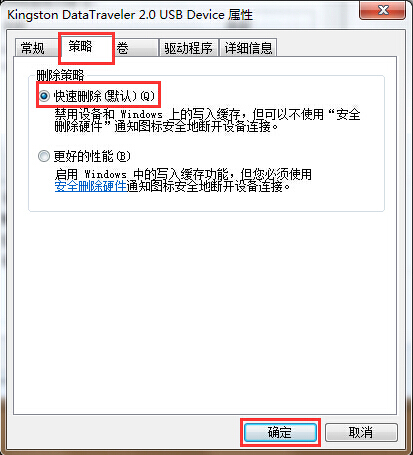
Task: Click the 更好的性能(B) label text
Action: (92, 156)
